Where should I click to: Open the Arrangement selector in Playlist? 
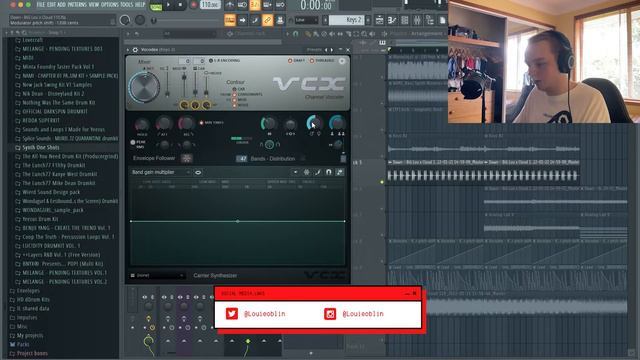(x=427, y=33)
